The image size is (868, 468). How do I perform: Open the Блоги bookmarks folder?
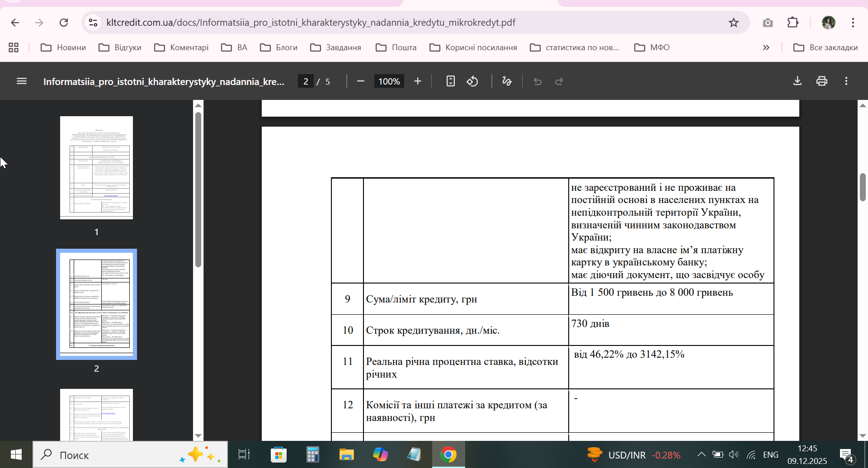coord(279,47)
